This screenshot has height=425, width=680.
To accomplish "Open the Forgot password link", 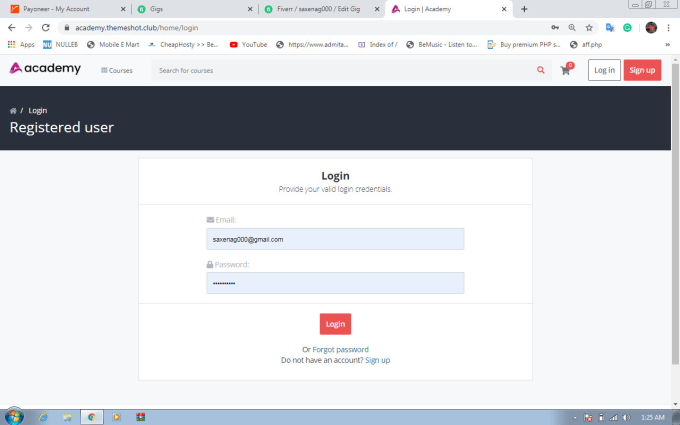I will pos(340,350).
